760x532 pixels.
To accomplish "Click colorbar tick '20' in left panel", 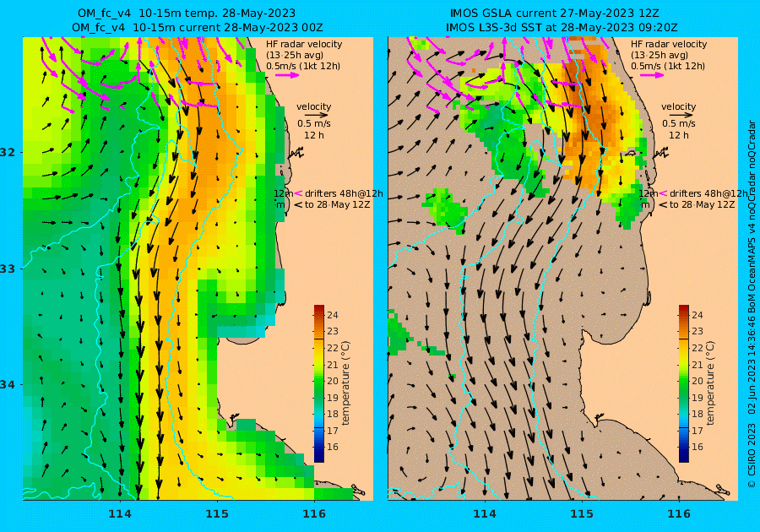I will tap(333, 381).
